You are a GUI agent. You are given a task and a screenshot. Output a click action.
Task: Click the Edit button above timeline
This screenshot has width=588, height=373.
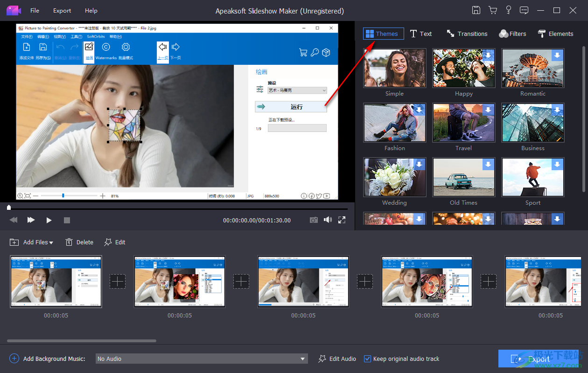[x=115, y=242]
